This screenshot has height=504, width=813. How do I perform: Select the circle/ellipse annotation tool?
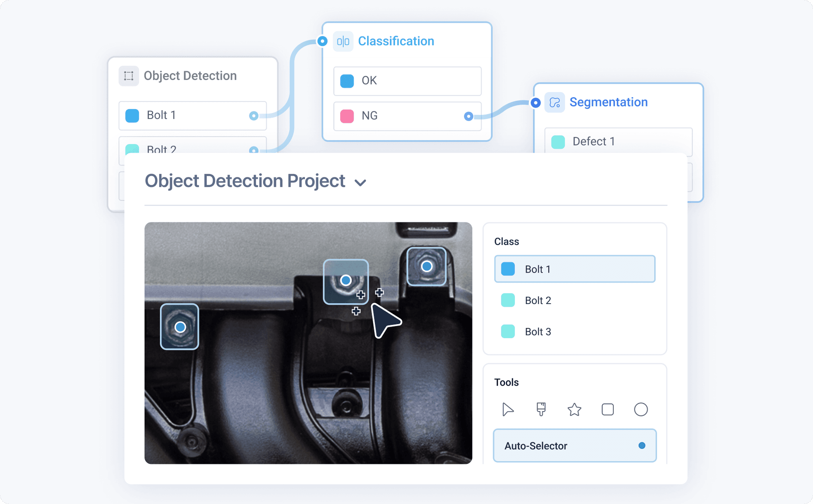pos(641,410)
